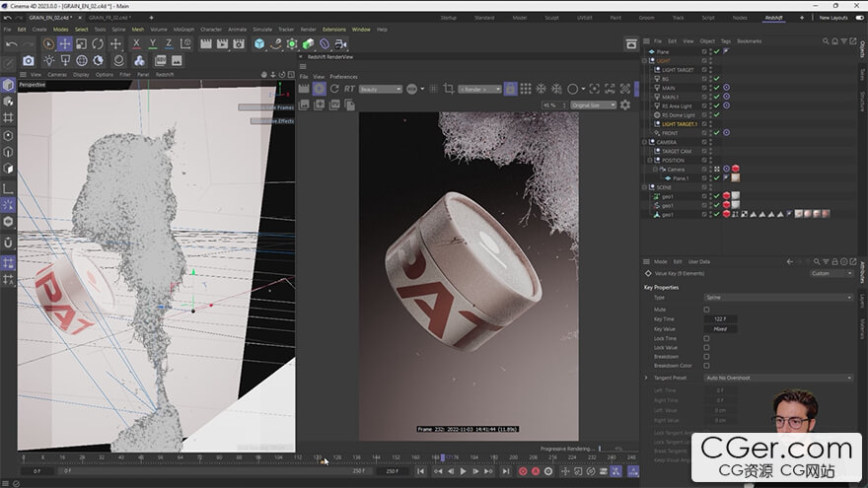Click the Render View clapperboard icon
The height and width of the screenshot is (488, 868).
point(206,43)
